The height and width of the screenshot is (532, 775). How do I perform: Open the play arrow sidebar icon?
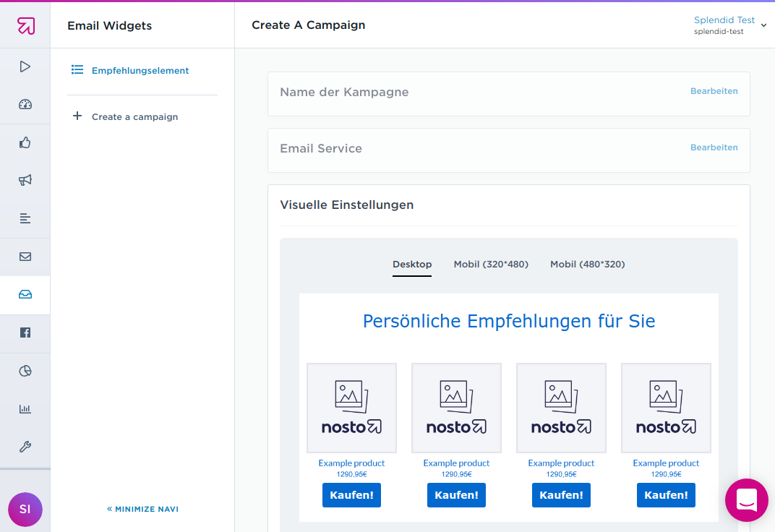25,66
